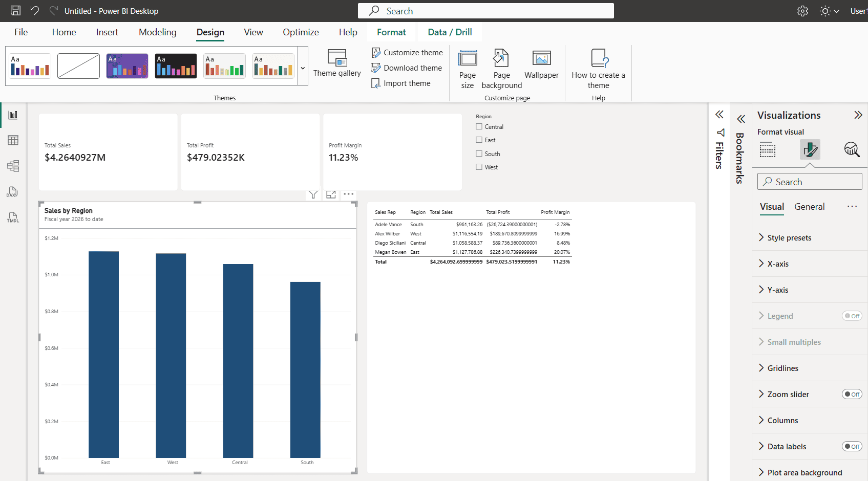Select the Analytics magnifier icon

coord(852,149)
